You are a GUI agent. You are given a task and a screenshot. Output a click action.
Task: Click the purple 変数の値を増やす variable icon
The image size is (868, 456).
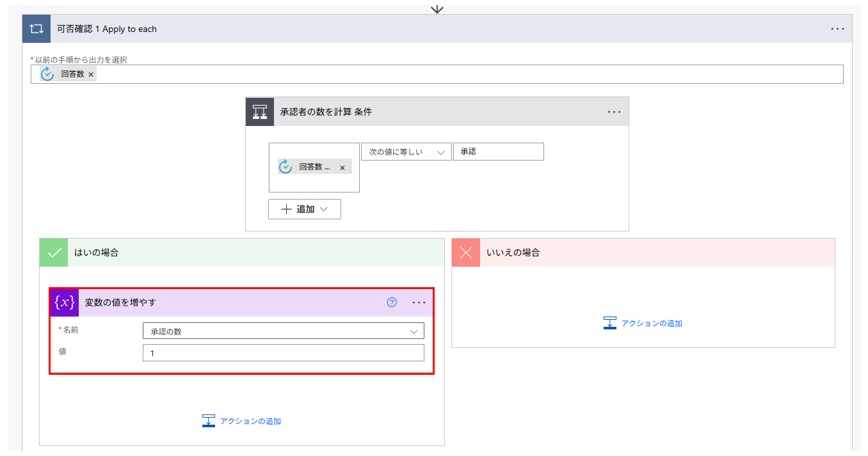pyautogui.click(x=63, y=302)
